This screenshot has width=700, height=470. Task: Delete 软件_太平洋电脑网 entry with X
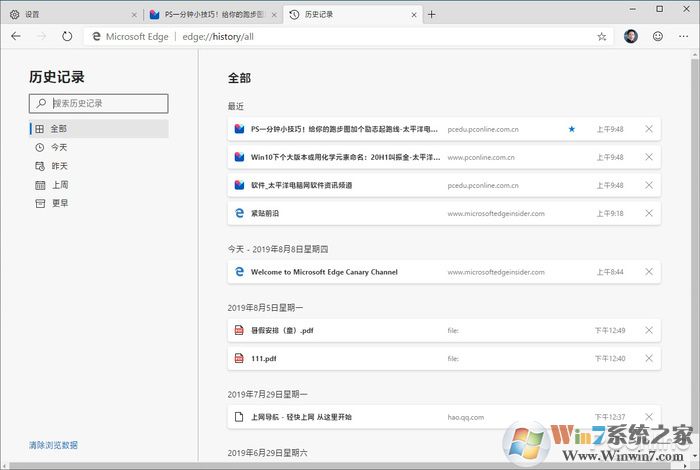[649, 185]
